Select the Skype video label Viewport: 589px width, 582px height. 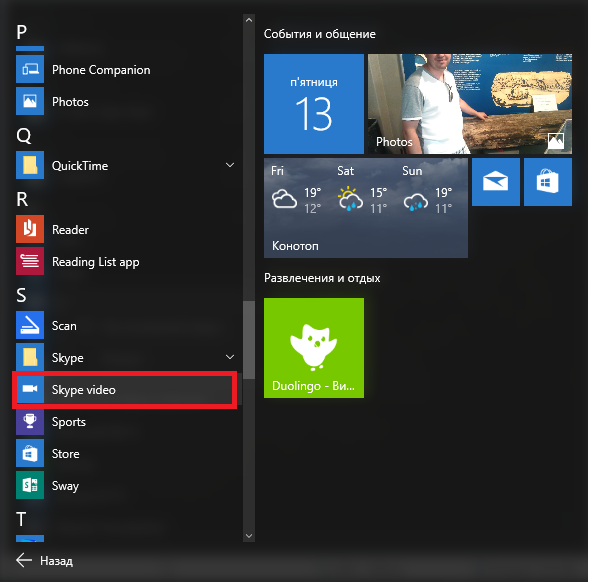(x=83, y=390)
